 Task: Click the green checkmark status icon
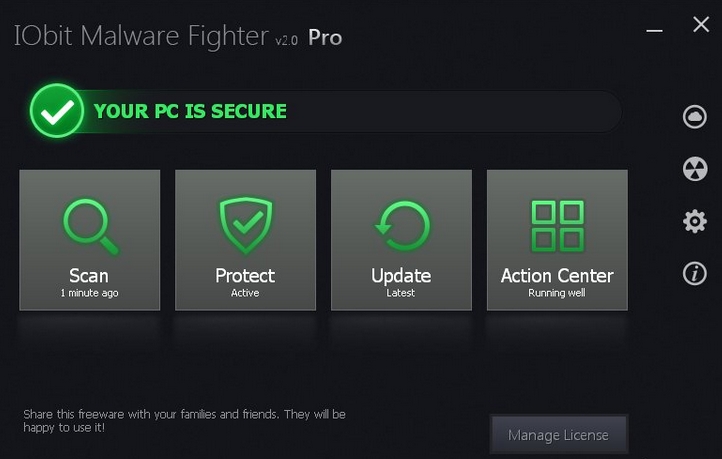[x=57, y=111]
